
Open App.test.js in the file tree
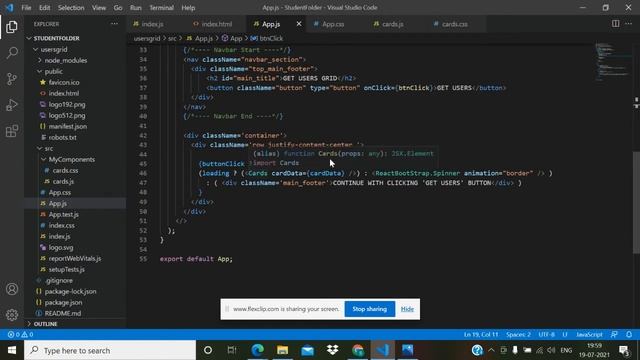tap(64, 214)
